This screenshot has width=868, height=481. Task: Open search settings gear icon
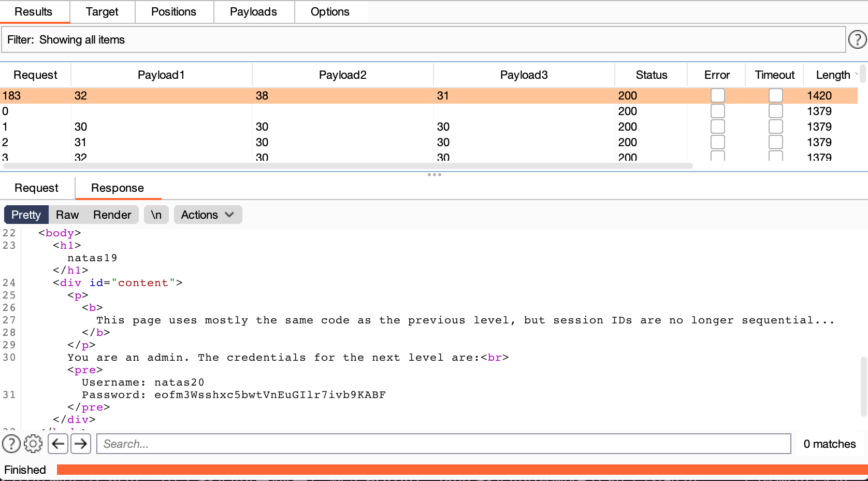coord(33,444)
